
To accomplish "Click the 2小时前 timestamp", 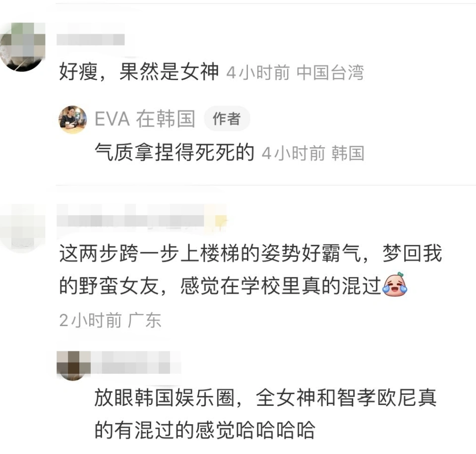I will pyautogui.click(x=90, y=320).
